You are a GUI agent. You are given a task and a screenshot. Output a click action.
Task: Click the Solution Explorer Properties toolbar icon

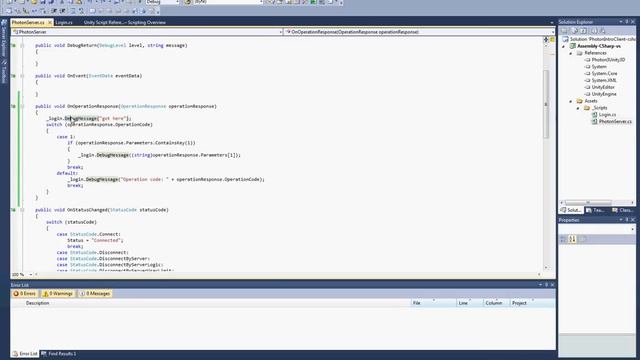[564, 31]
